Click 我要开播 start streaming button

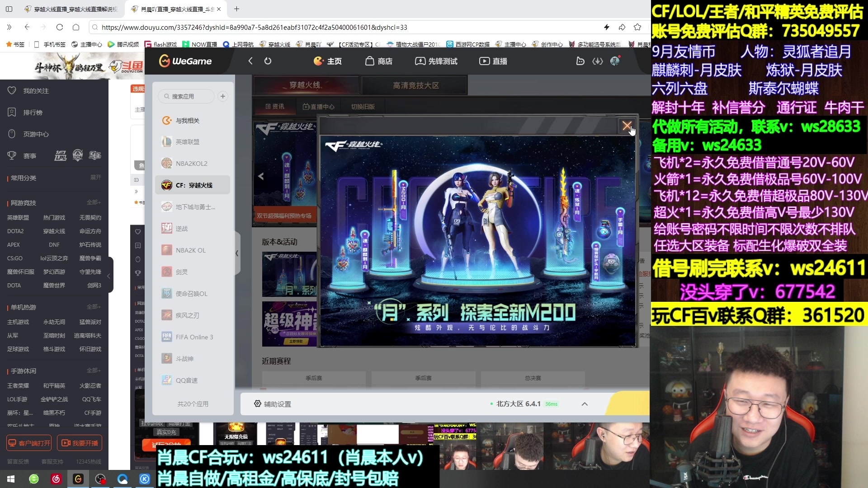(x=80, y=443)
